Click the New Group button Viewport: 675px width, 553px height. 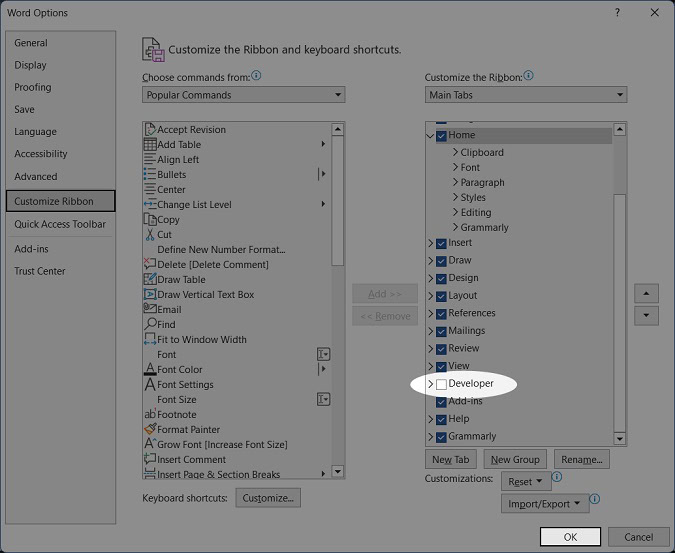click(x=515, y=459)
